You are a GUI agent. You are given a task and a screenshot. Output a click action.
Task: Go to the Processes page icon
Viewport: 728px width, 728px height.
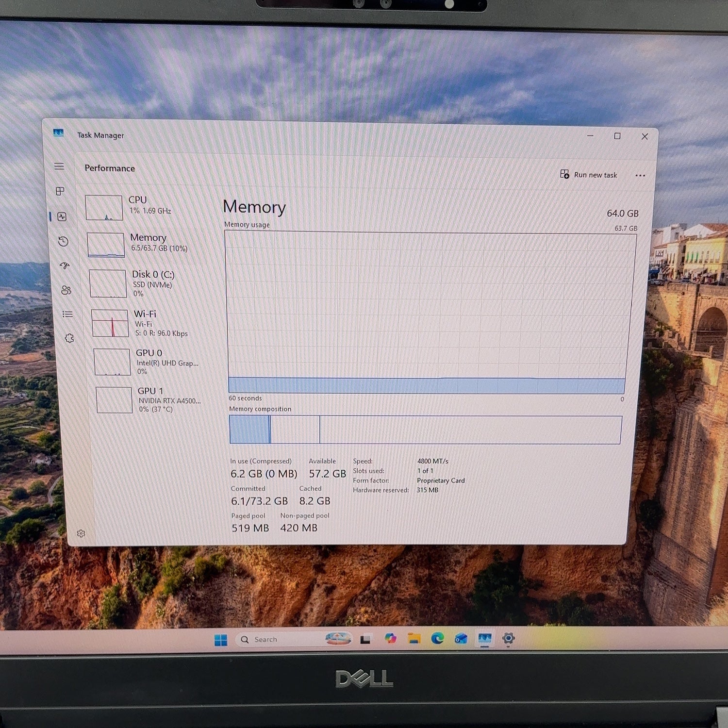(60, 191)
